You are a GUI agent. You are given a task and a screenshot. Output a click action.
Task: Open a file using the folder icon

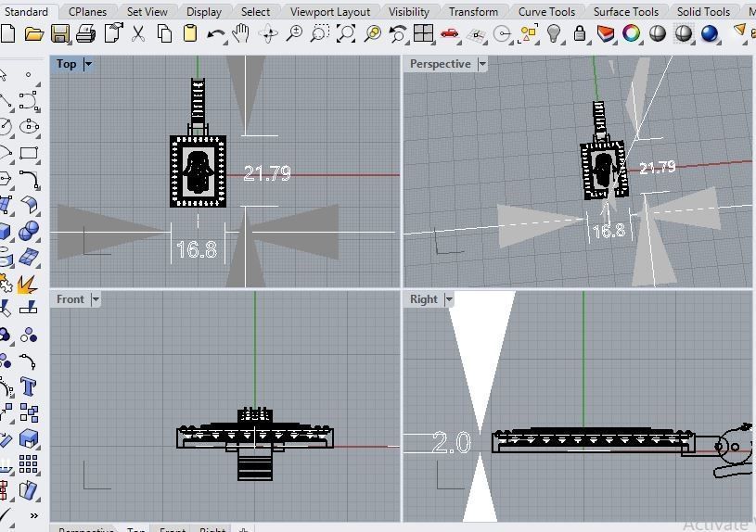tap(33, 34)
